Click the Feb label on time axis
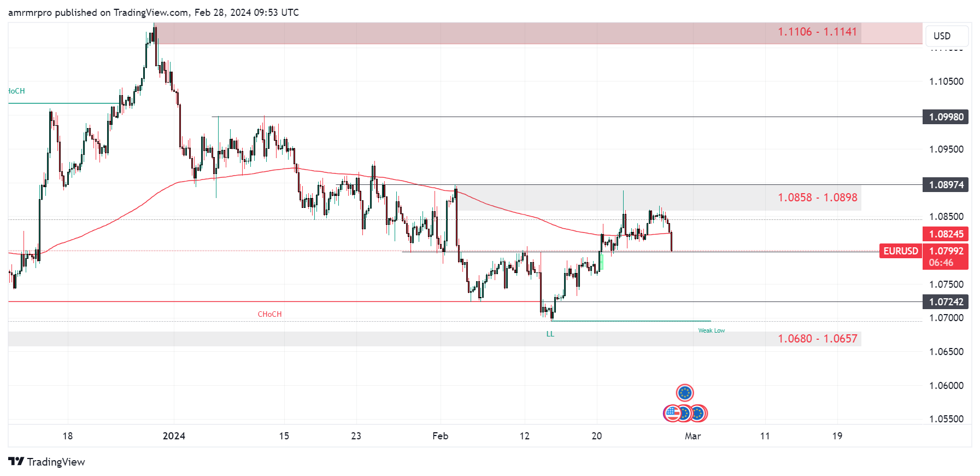The height and width of the screenshot is (476, 980). pyautogui.click(x=441, y=436)
